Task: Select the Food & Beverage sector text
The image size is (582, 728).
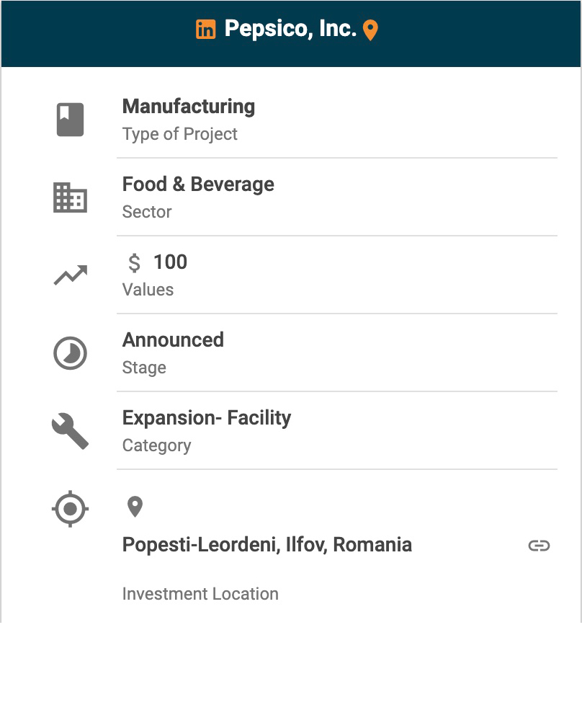Action: pyautogui.click(x=198, y=185)
